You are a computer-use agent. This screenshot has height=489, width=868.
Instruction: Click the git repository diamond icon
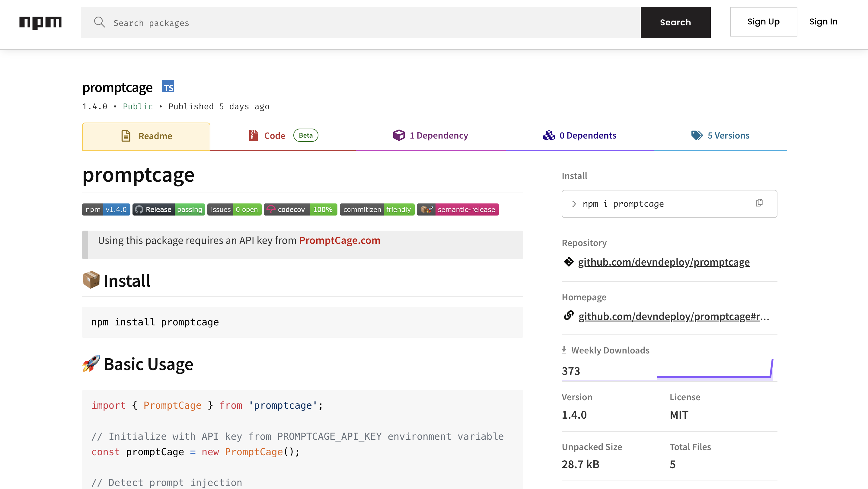pos(568,262)
